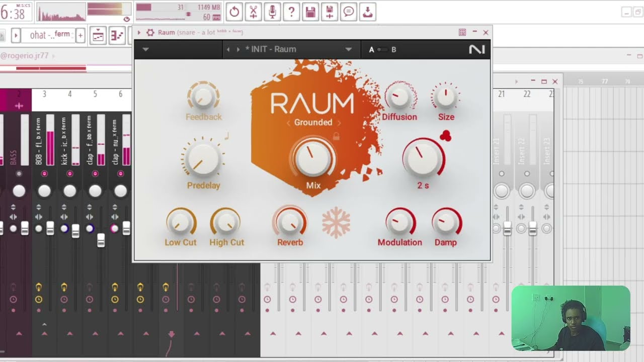The width and height of the screenshot is (644, 362).
Task: Mute the kick mixer track 4
Action: point(70,173)
